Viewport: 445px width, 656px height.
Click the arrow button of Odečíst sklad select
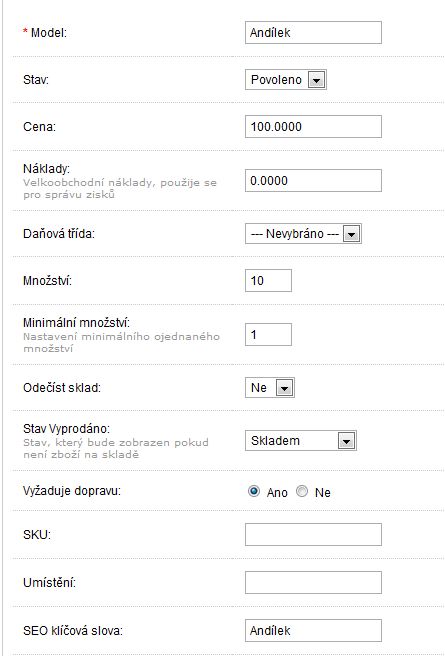point(284,388)
